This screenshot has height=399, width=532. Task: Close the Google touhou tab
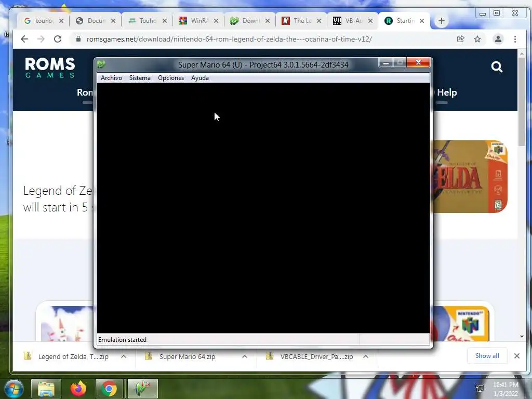tap(61, 21)
